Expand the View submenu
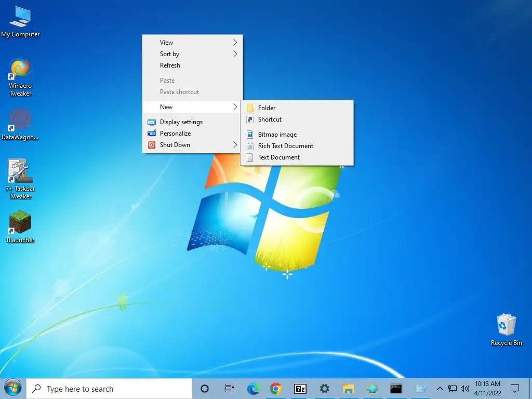Image resolution: width=532 pixels, height=399 pixels. coord(192,43)
